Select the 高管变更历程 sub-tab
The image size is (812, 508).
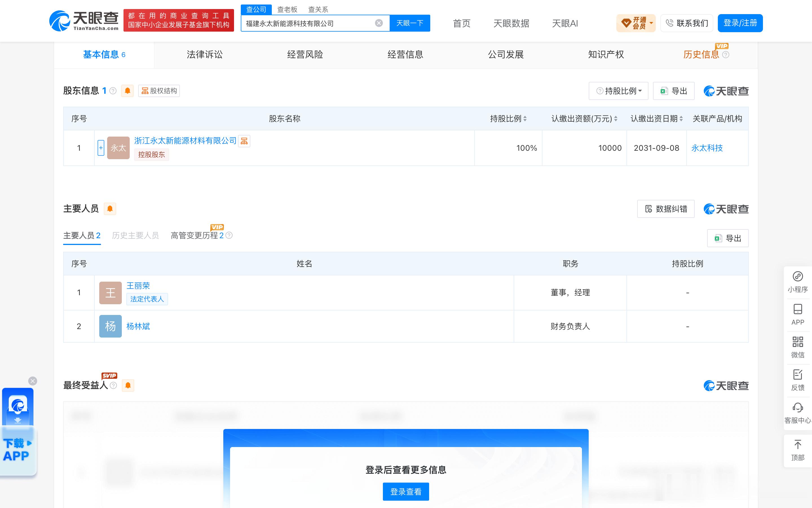(x=197, y=236)
